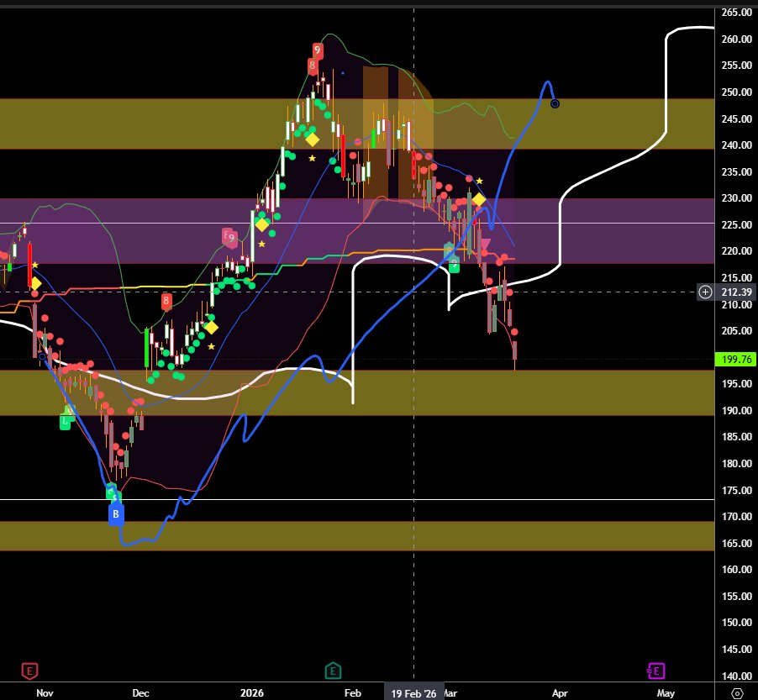Click the plus icon beside 212.39 price
The height and width of the screenshot is (700, 758).
pos(705,292)
